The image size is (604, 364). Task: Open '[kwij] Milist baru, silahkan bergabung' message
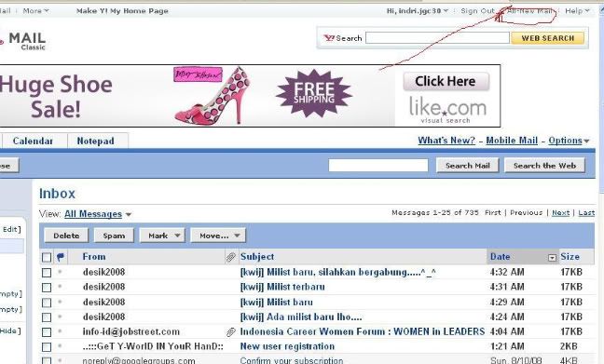(337, 273)
